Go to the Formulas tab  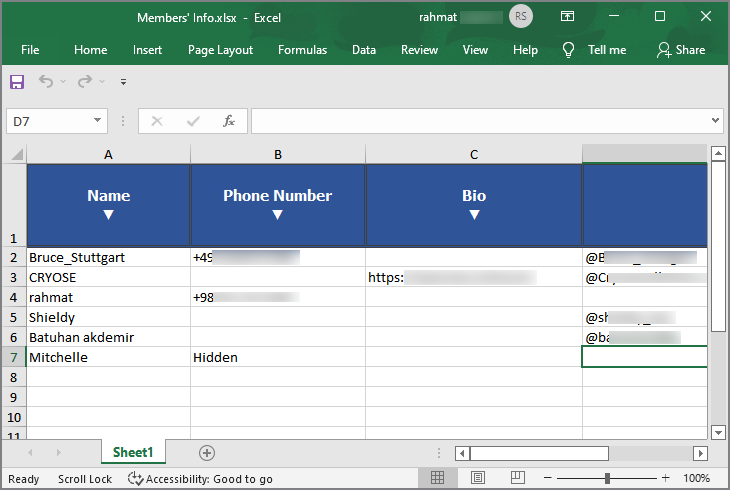click(x=302, y=50)
